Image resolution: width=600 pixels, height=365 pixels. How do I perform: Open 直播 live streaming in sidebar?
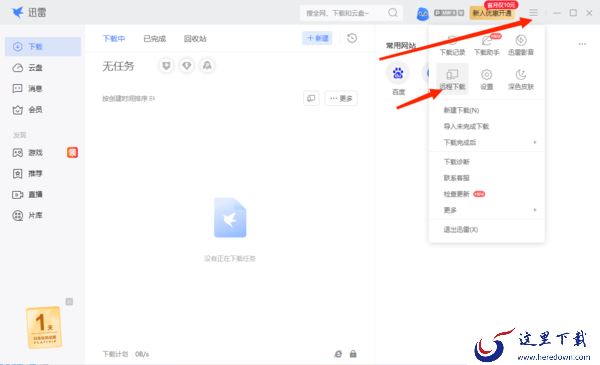(x=43, y=194)
